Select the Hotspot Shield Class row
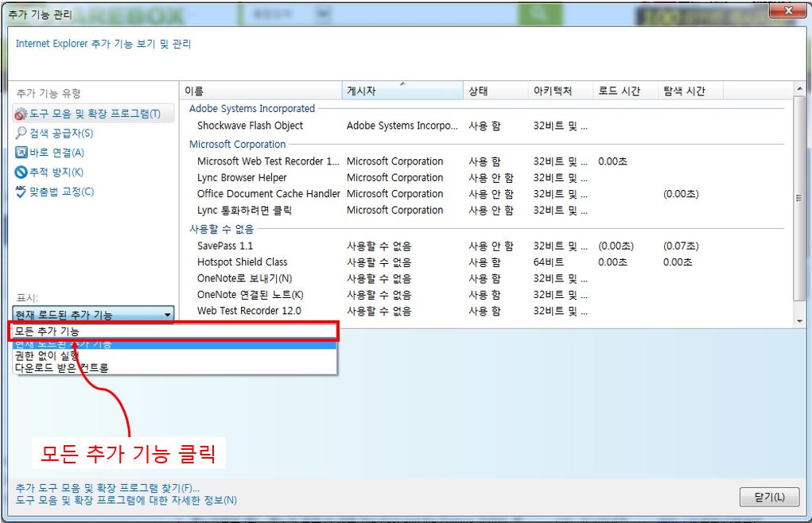This screenshot has width=812, height=523. pos(243,262)
